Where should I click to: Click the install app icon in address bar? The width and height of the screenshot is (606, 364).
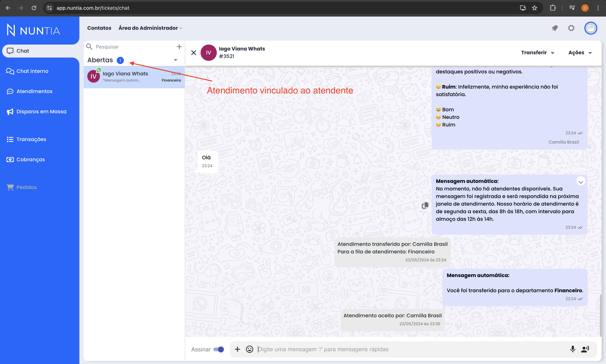coord(523,8)
